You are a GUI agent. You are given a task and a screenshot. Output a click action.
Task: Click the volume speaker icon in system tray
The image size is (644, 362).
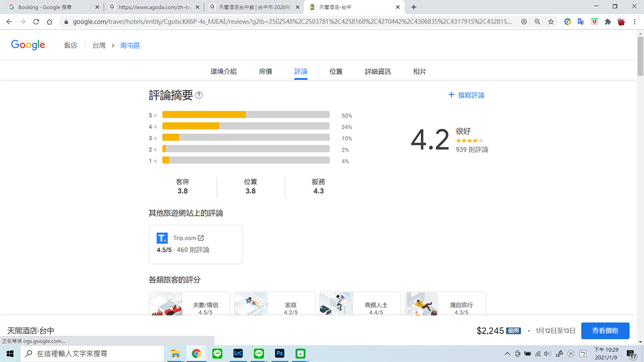(x=547, y=353)
